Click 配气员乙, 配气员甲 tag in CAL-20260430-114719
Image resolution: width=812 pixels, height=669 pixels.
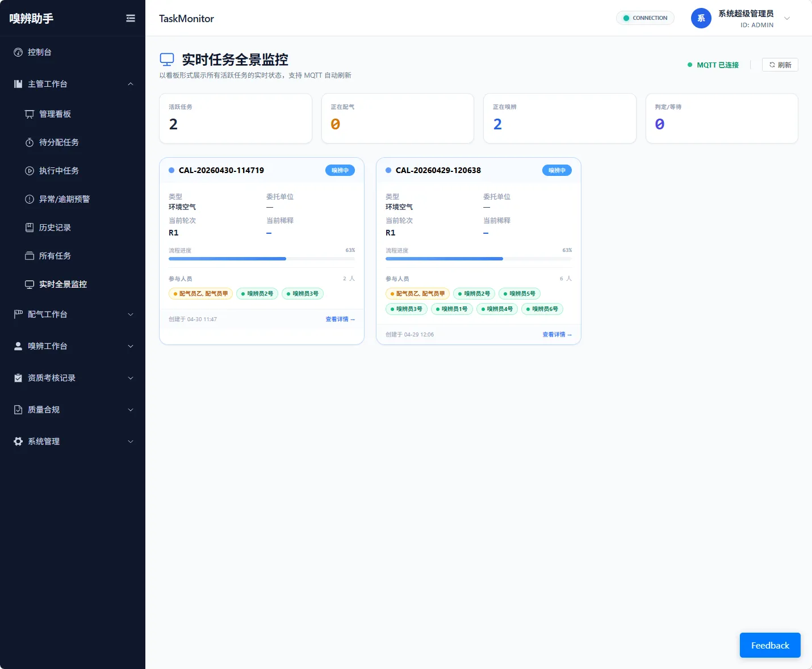[x=200, y=294]
